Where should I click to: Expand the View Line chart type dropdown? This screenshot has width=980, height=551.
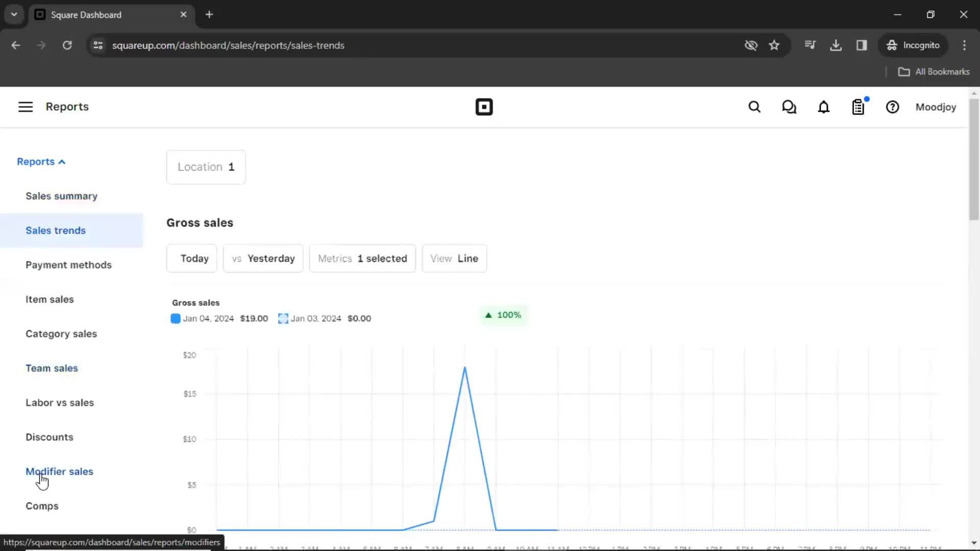pyautogui.click(x=454, y=258)
